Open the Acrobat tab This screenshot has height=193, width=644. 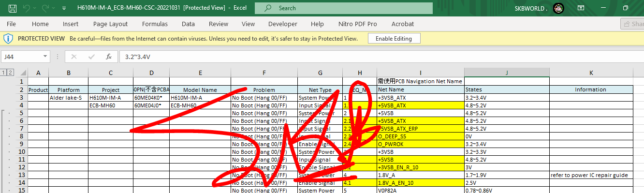[403, 24]
